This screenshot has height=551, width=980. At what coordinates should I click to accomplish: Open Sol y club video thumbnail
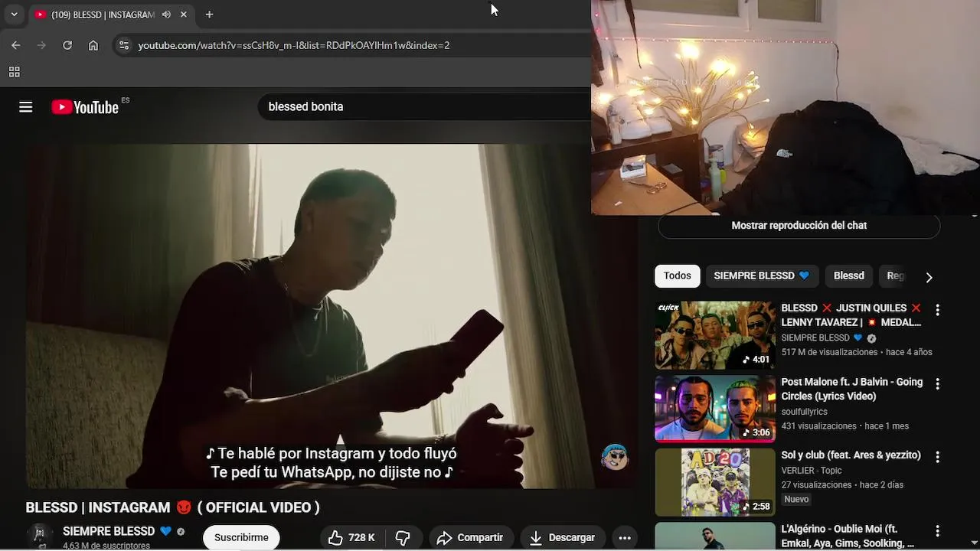[715, 482]
